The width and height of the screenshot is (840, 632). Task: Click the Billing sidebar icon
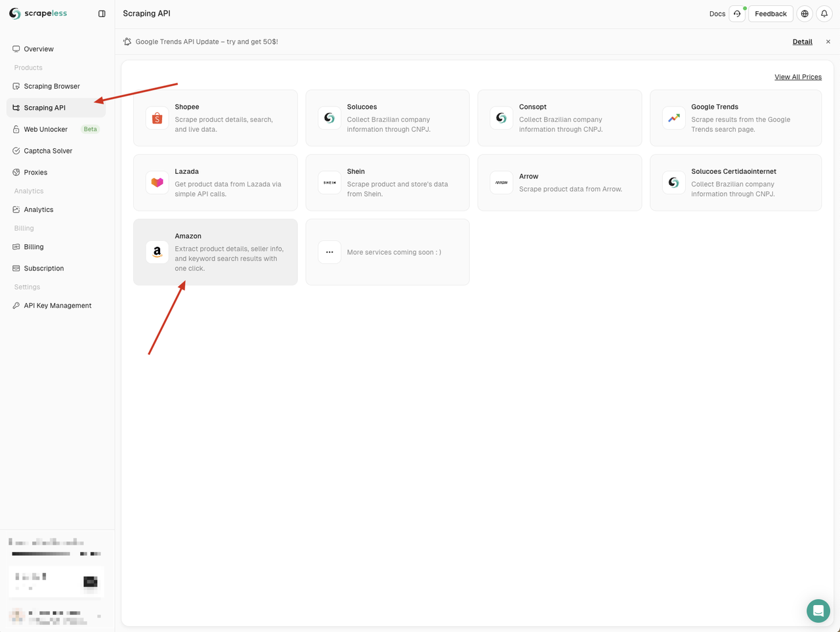(16, 247)
